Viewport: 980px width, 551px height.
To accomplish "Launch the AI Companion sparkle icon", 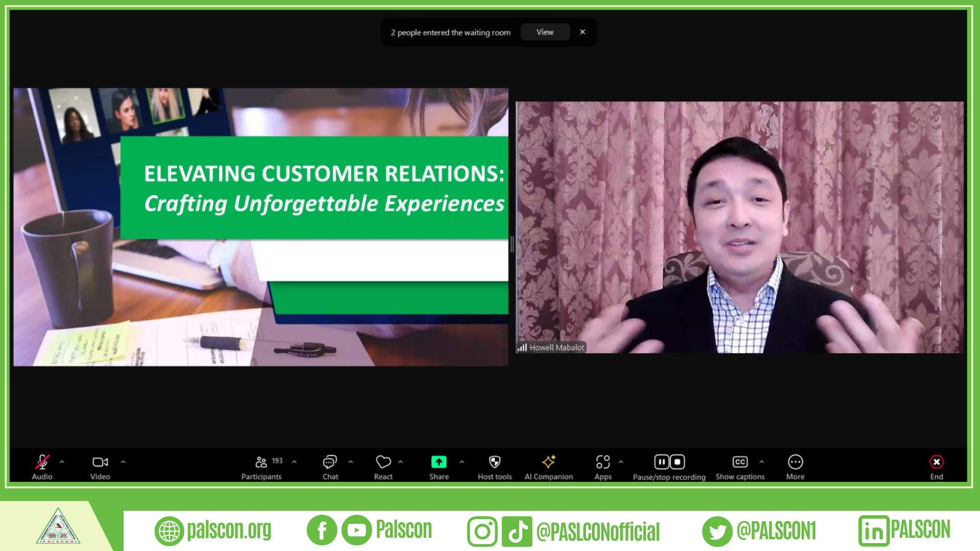I will (x=548, y=462).
